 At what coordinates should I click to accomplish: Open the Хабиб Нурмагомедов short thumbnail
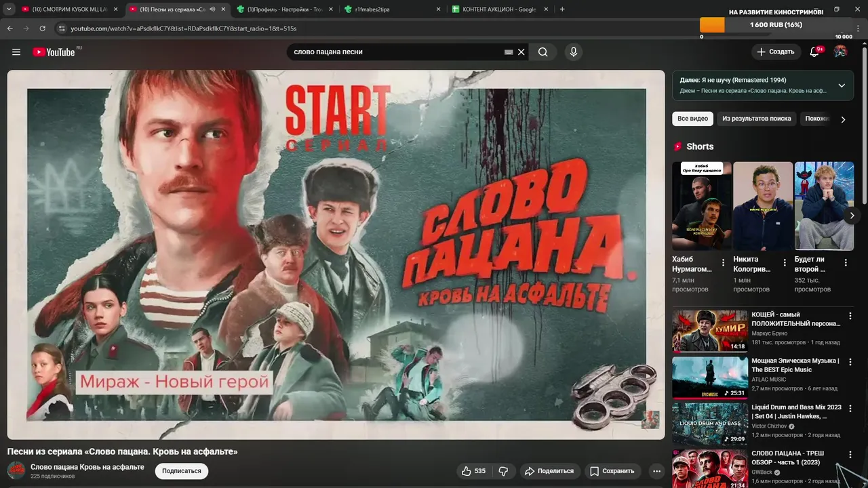point(702,206)
